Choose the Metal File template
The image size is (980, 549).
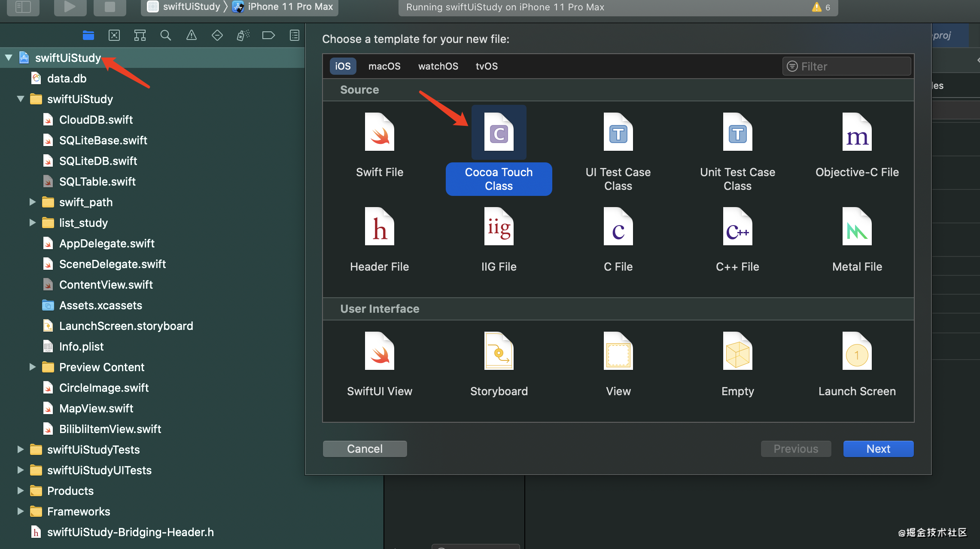click(857, 241)
